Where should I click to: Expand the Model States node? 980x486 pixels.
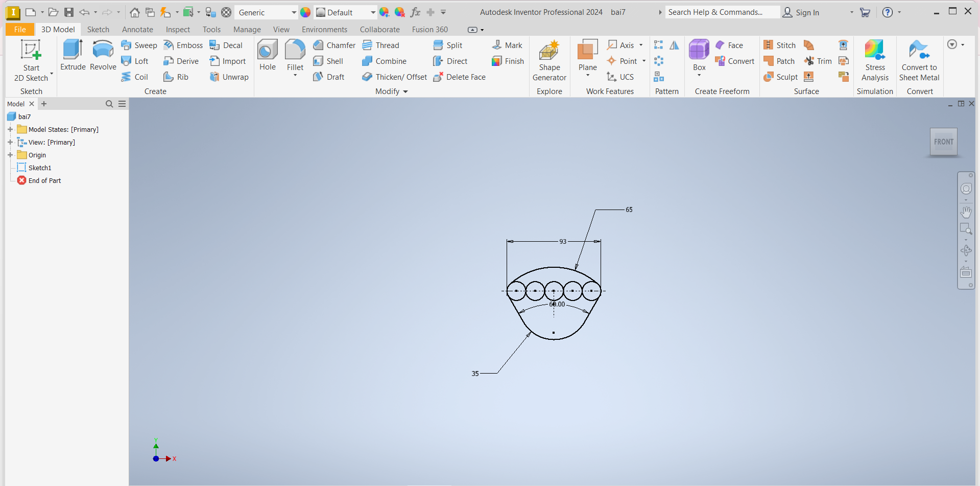click(x=10, y=129)
